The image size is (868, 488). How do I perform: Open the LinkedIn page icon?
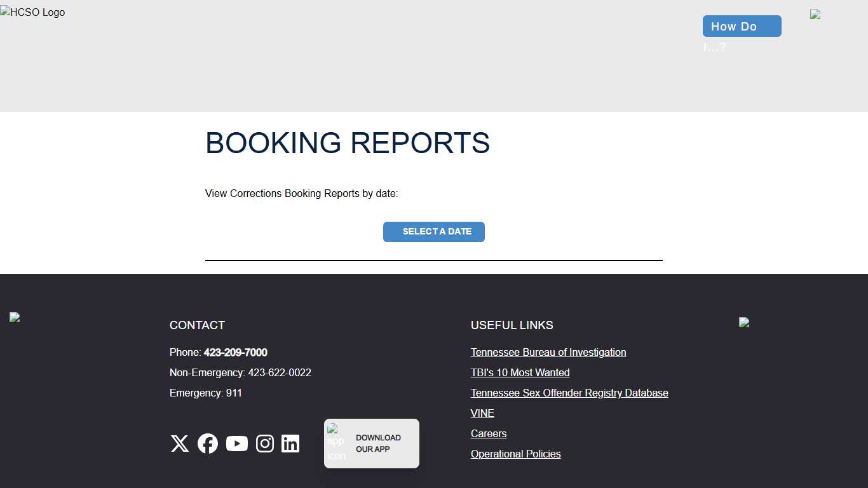290,444
